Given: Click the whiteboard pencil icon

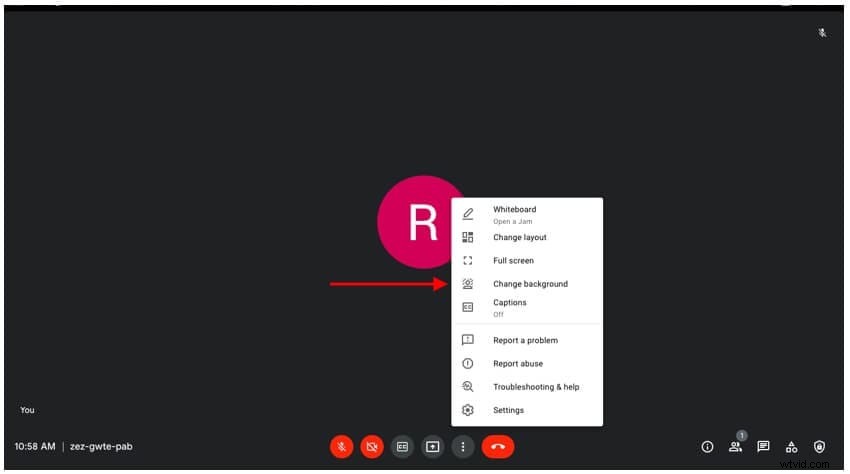Looking at the screenshot, I should 468,214.
